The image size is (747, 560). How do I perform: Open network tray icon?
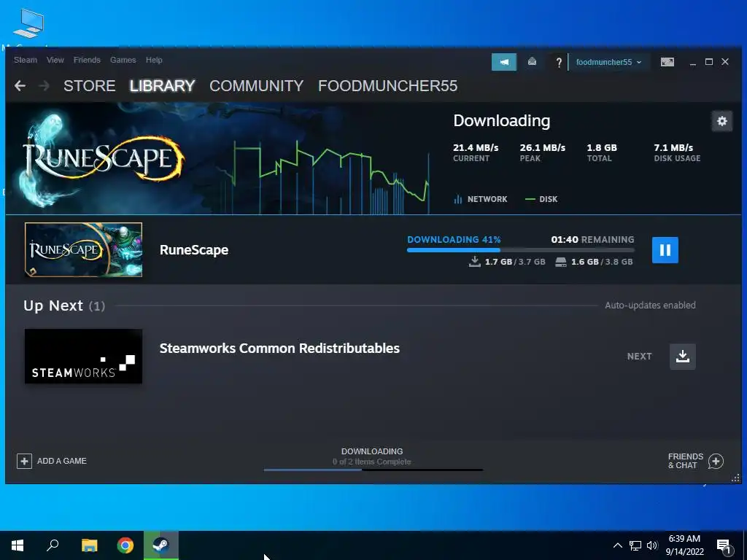635,545
